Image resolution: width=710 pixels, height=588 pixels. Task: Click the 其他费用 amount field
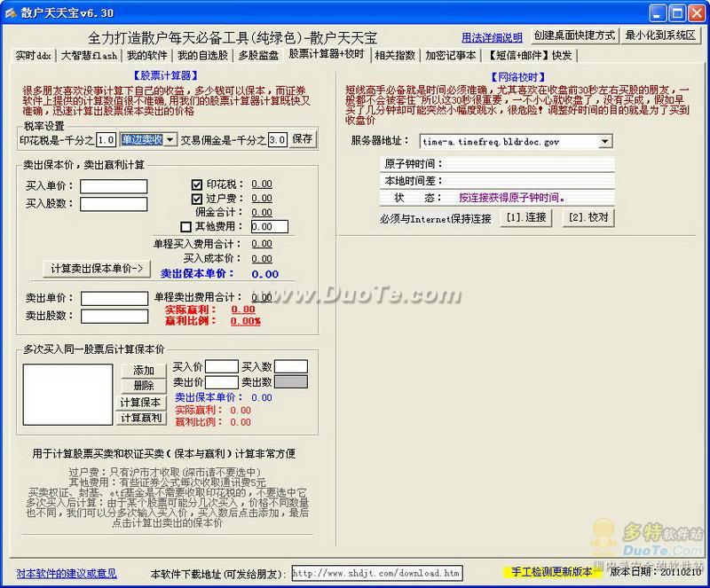point(270,227)
